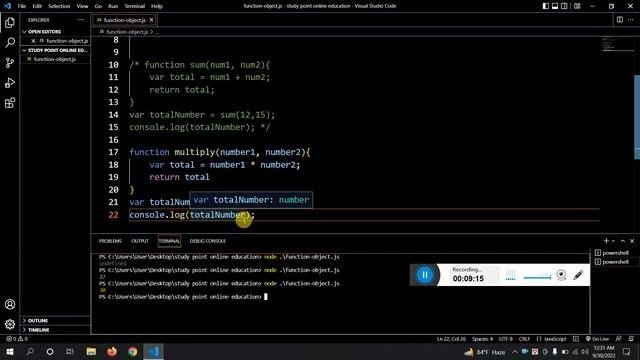The image size is (640, 360).
Task: Click the New Terminal plus icon
Action: click(x=606, y=241)
